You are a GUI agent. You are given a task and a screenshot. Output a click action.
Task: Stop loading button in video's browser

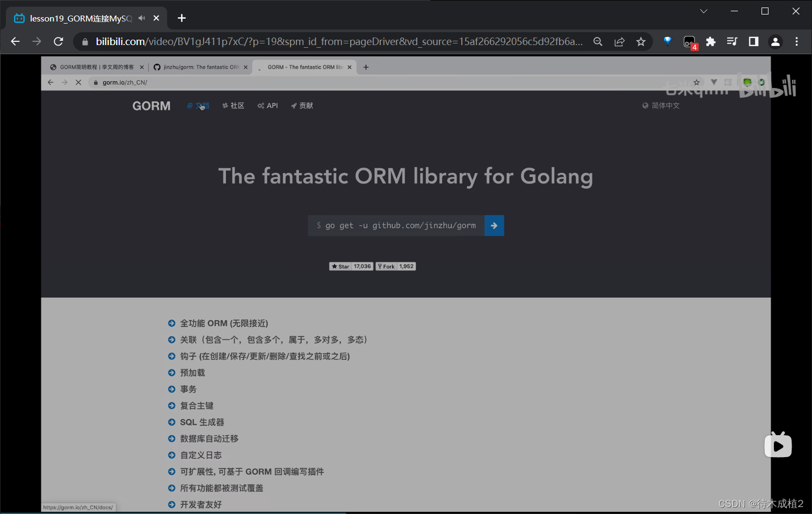78,82
